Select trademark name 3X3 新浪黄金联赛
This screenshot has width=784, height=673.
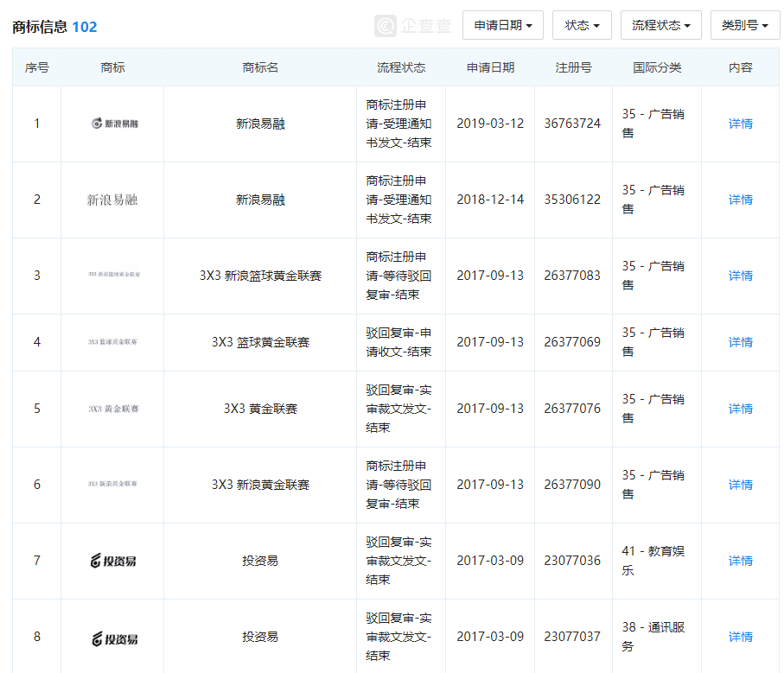tap(260, 484)
